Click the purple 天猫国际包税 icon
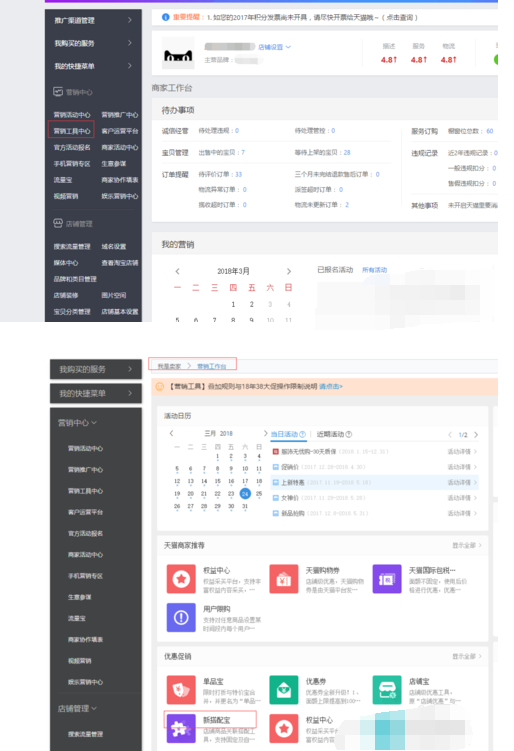Viewport: 514px width, 751px height. click(387, 579)
